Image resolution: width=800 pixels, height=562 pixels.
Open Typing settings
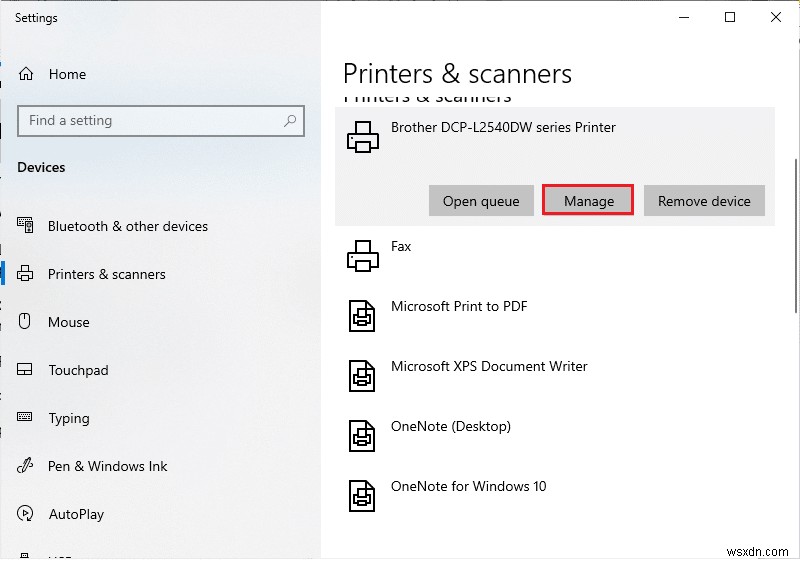[69, 419]
